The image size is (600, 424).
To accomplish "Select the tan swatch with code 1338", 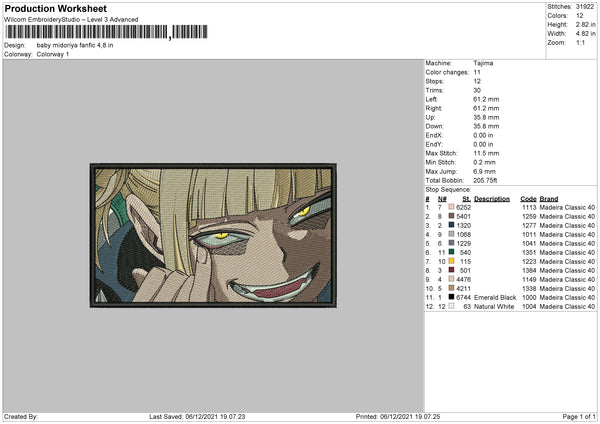I will (x=452, y=288).
